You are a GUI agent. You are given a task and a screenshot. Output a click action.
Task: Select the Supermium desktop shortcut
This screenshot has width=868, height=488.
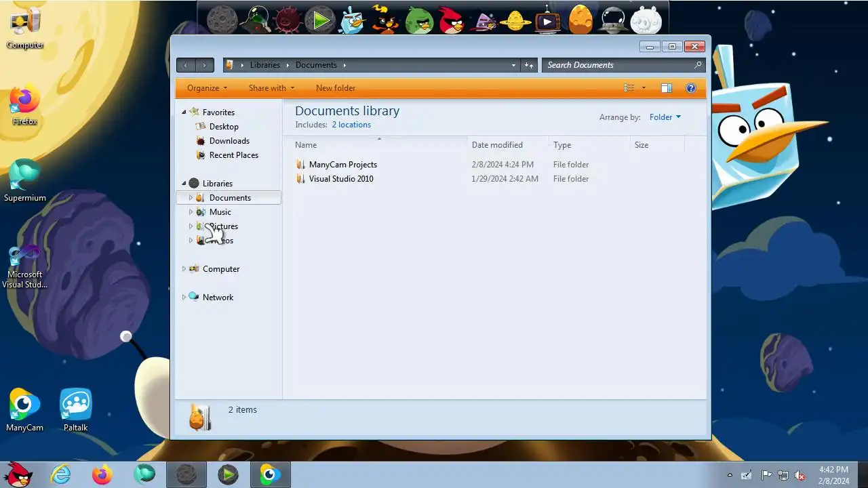25,182
